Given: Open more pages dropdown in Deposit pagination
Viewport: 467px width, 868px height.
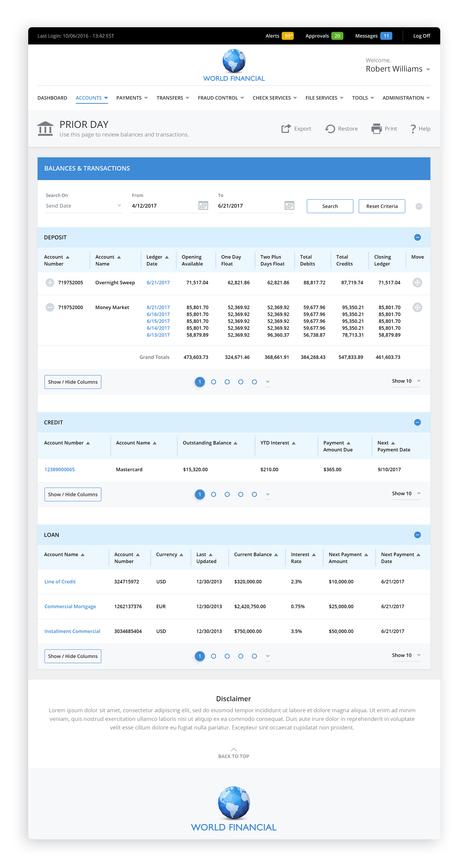Looking at the screenshot, I should [x=268, y=382].
